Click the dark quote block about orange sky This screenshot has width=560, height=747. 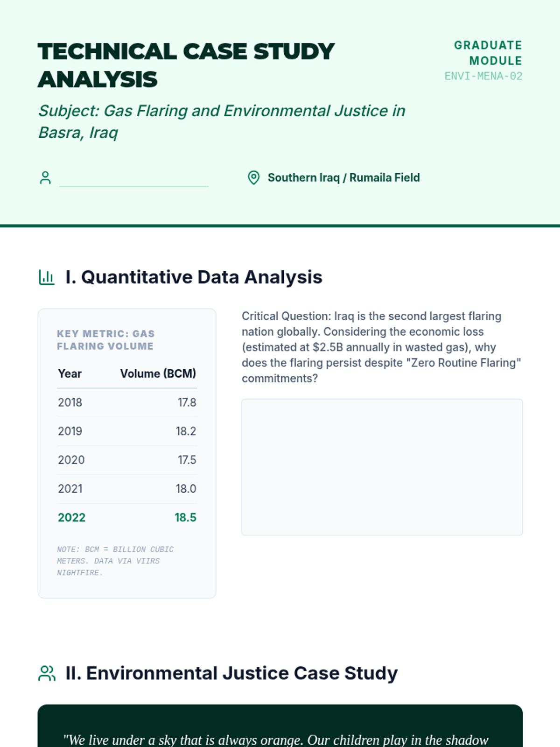[x=280, y=728]
